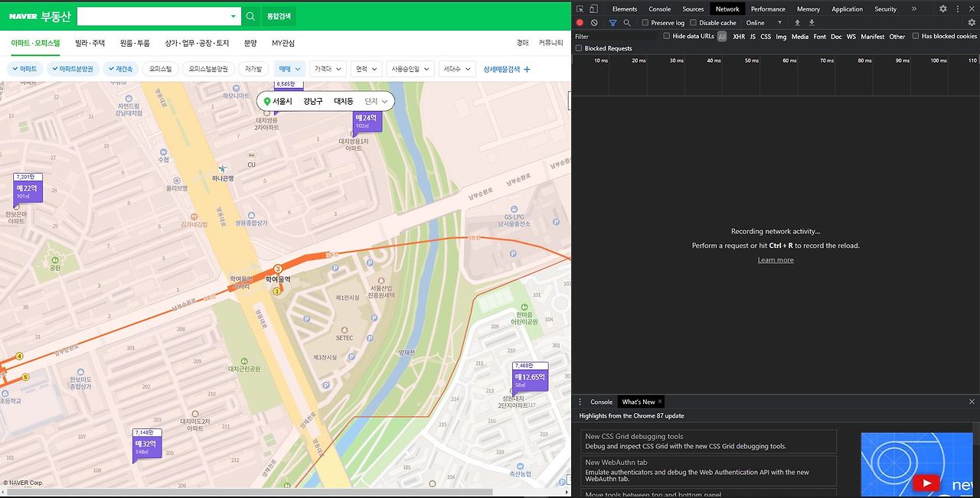This screenshot has width=980, height=498.
Task: Tick the Hide data URLs checkbox
Action: pos(667,36)
